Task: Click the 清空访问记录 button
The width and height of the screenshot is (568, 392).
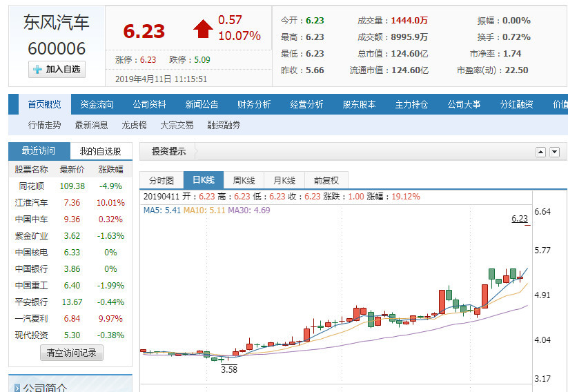Action: click(71, 353)
